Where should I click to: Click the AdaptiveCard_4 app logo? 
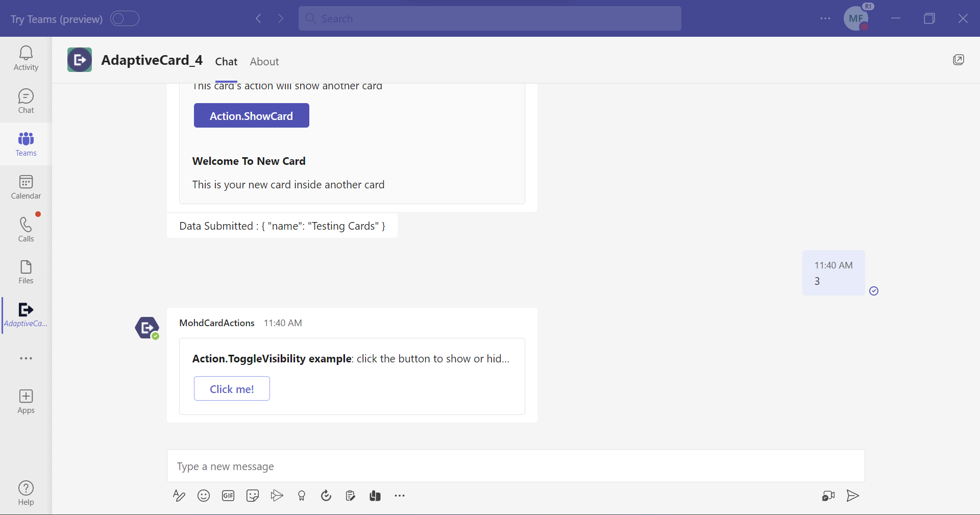80,60
